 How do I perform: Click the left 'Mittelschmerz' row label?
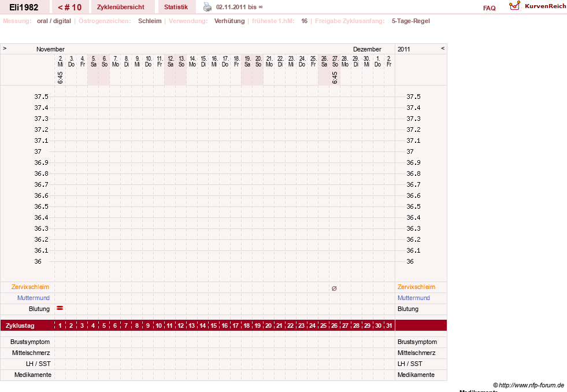pos(31,353)
